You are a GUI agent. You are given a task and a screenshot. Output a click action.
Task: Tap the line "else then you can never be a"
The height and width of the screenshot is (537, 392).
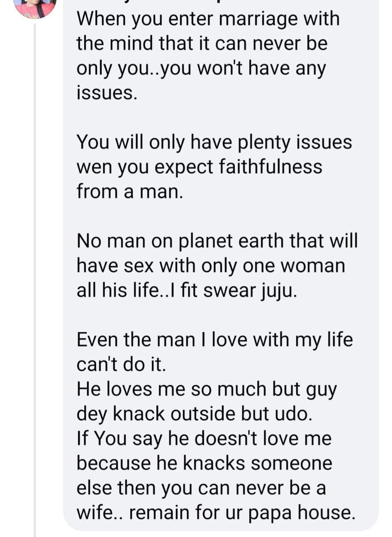201,488
